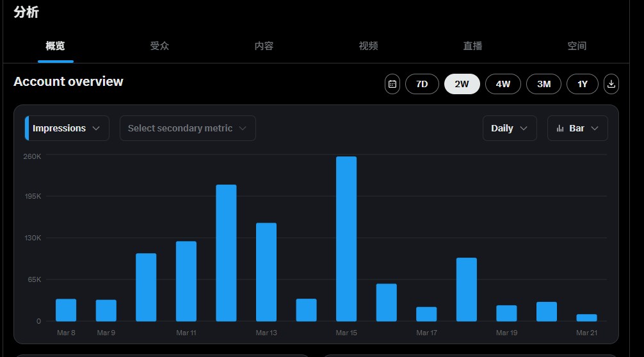Click the Mar 21 bar in chart
This screenshot has height=357, width=644.
click(586, 318)
